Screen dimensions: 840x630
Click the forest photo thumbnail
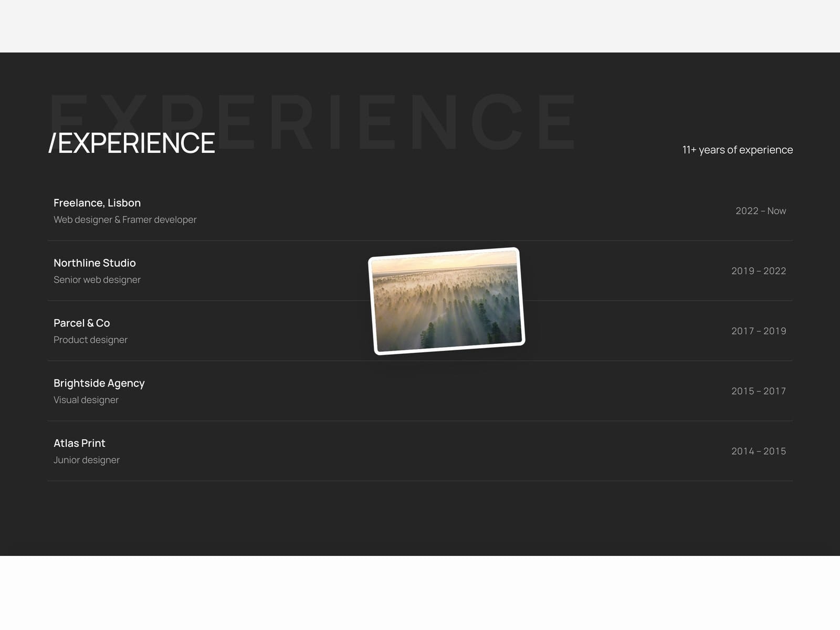pos(447,301)
